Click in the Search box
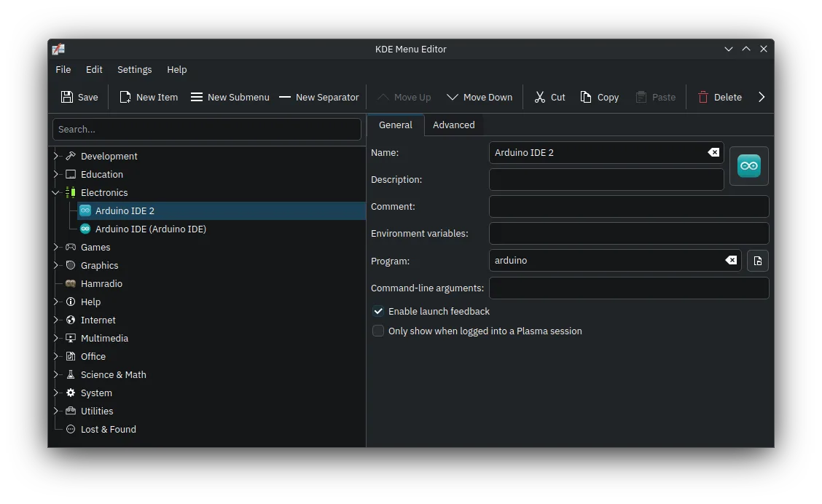Image resolution: width=822 pixels, height=504 pixels. pyautogui.click(x=206, y=130)
